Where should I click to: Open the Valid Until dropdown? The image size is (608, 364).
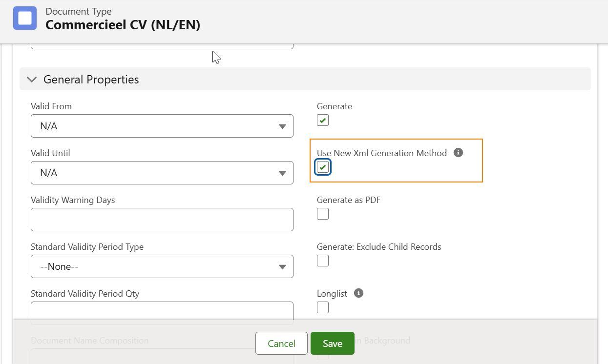[x=162, y=173]
